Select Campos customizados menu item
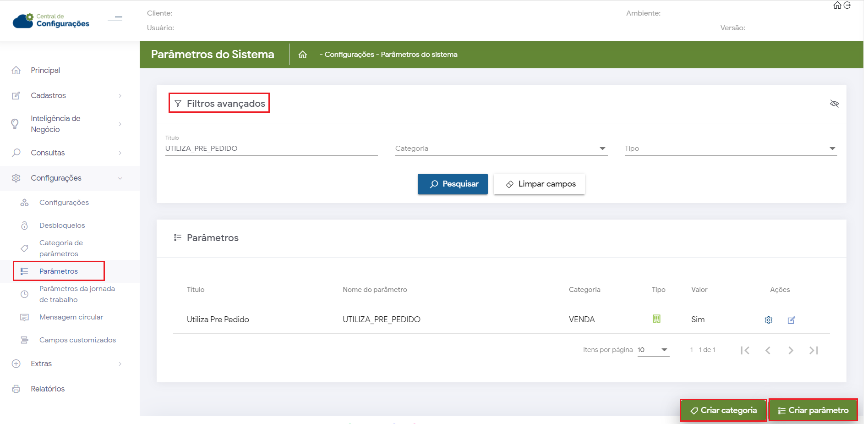Viewport: 868px width, 424px height. coord(77,340)
